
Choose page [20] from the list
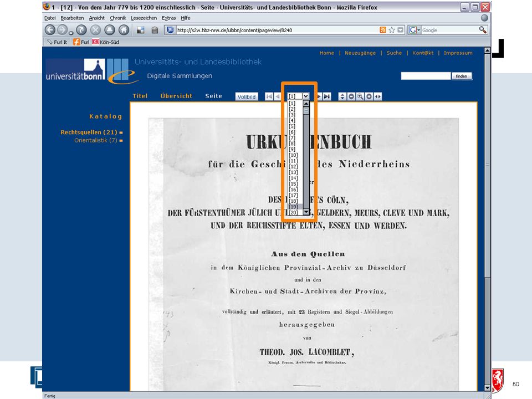pyautogui.click(x=295, y=212)
